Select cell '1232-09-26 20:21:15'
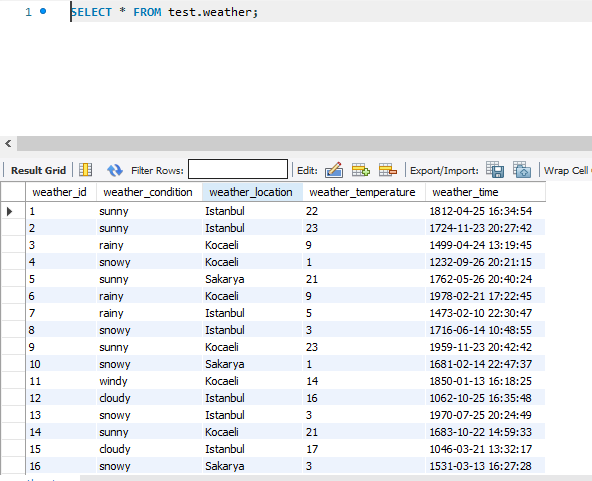This screenshot has width=592, height=481. (486, 262)
